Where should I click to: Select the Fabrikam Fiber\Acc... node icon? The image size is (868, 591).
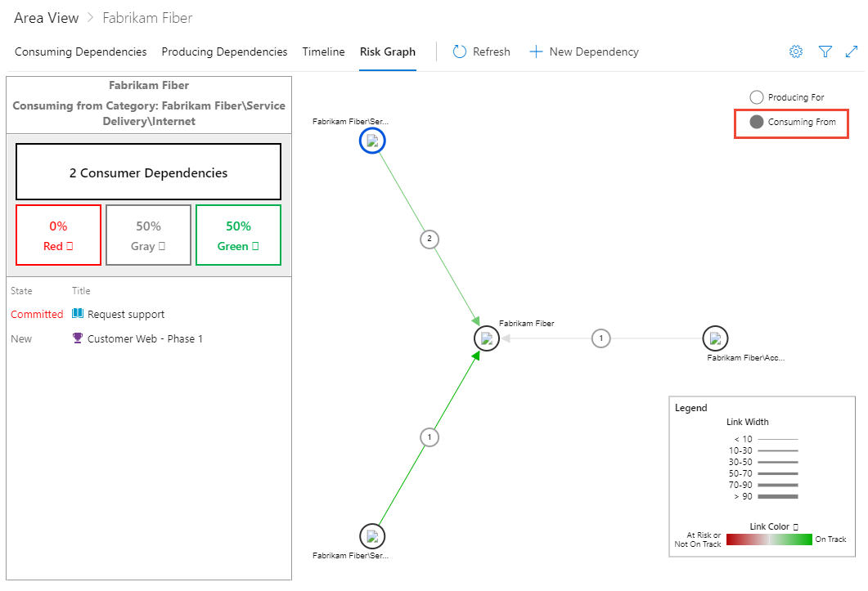[715, 338]
